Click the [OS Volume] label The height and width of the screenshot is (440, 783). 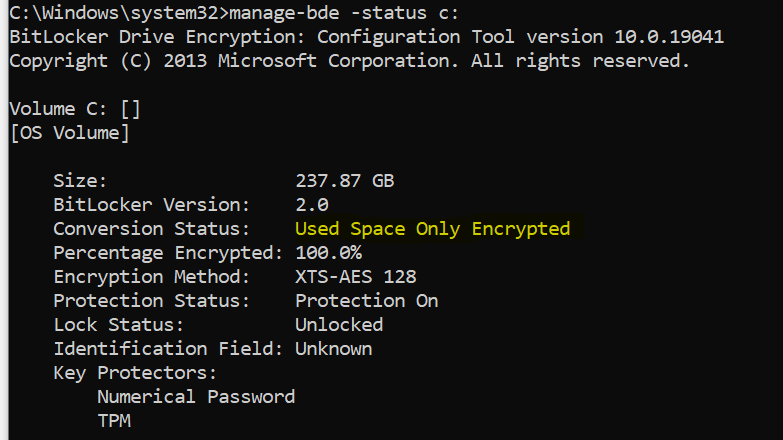click(69, 132)
